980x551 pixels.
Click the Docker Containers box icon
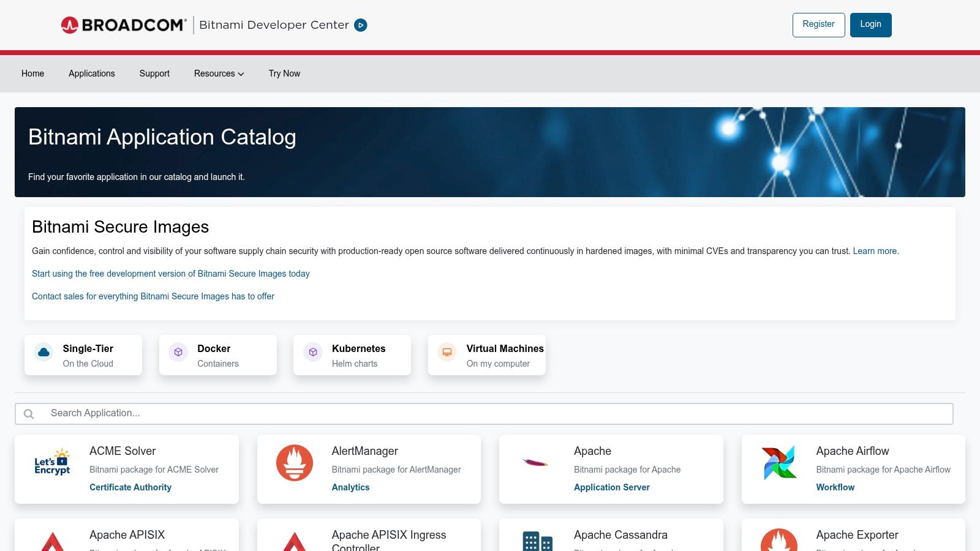178,352
